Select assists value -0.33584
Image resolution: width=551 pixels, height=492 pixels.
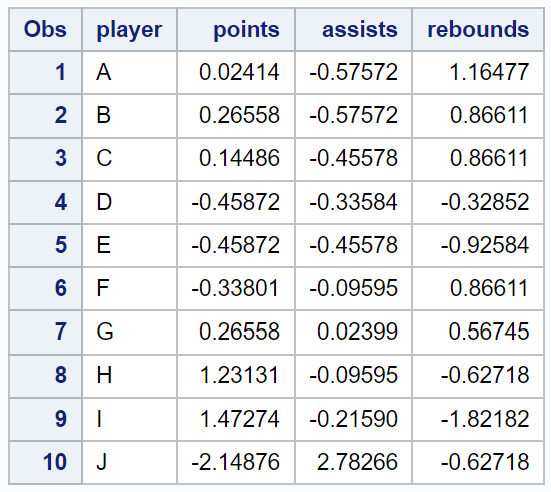(354, 202)
